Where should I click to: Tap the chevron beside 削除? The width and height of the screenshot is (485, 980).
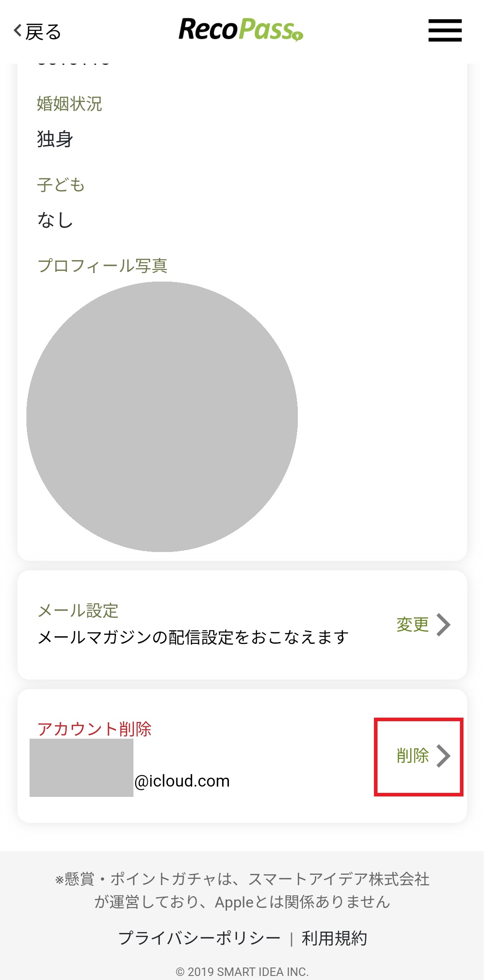443,756
